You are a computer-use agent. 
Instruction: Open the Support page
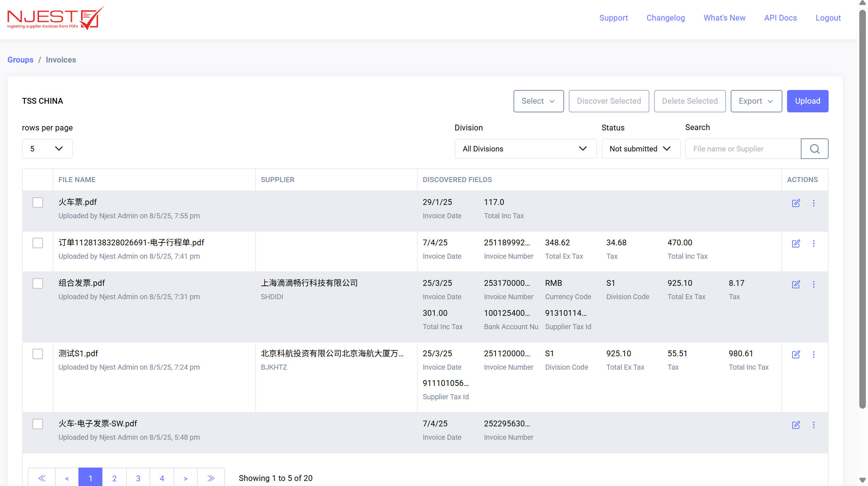(613, 18)
